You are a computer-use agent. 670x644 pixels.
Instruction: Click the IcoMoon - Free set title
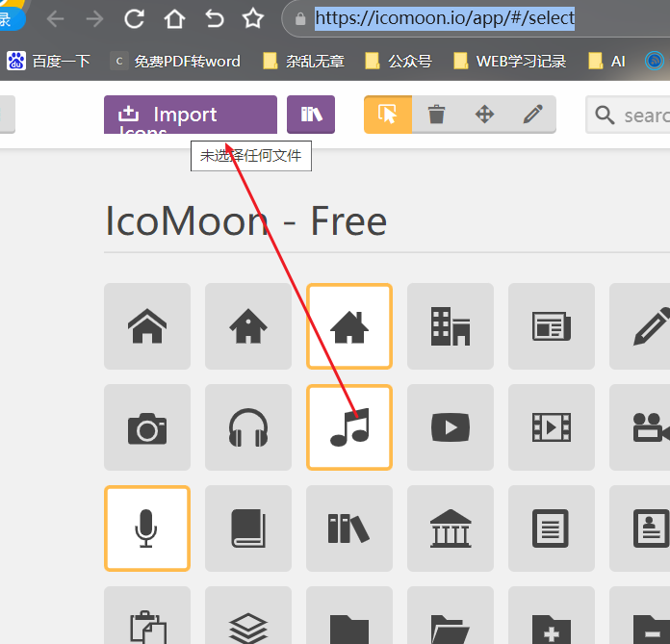tap(246, 221)
